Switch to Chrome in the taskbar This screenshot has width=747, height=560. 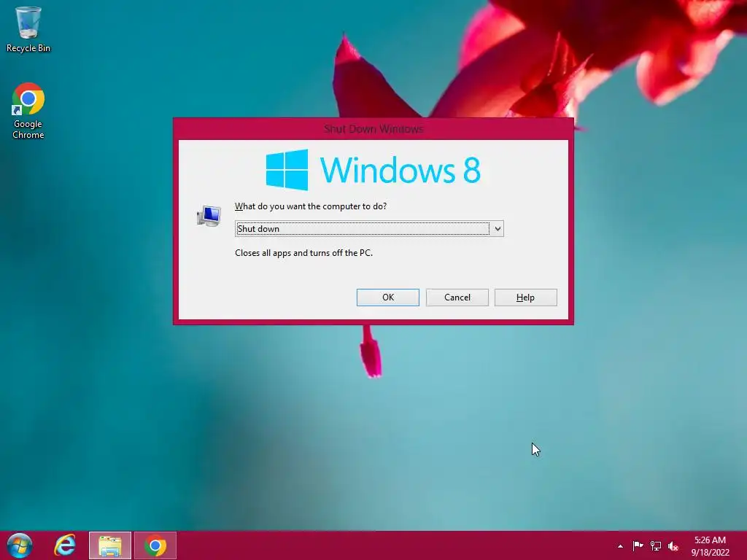(x=155, y=545)
